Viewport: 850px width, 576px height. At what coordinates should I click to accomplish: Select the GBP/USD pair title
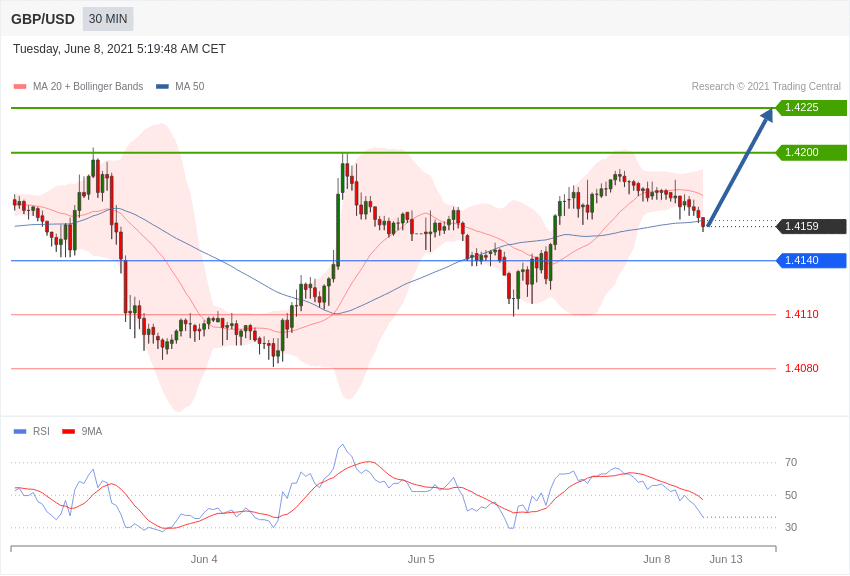coord(43,19)
